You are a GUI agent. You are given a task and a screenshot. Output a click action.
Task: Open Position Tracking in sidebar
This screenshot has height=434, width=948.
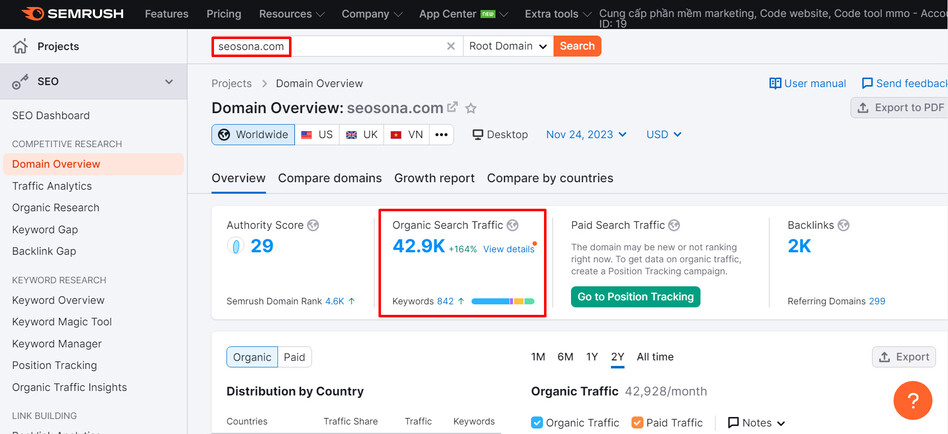coord(54,365)
